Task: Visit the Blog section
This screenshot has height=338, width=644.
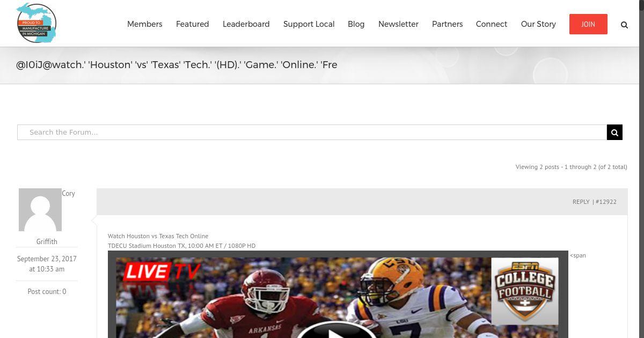Action: click(x=356, y=24)
